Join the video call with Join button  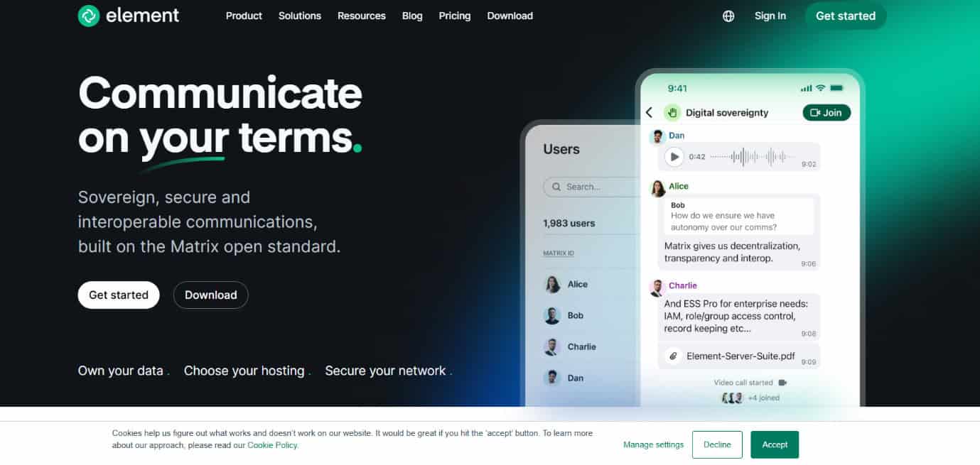[x=826, y=113]
